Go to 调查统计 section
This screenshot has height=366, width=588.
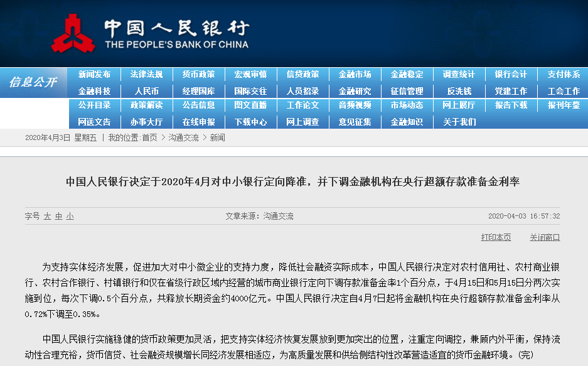459,74
